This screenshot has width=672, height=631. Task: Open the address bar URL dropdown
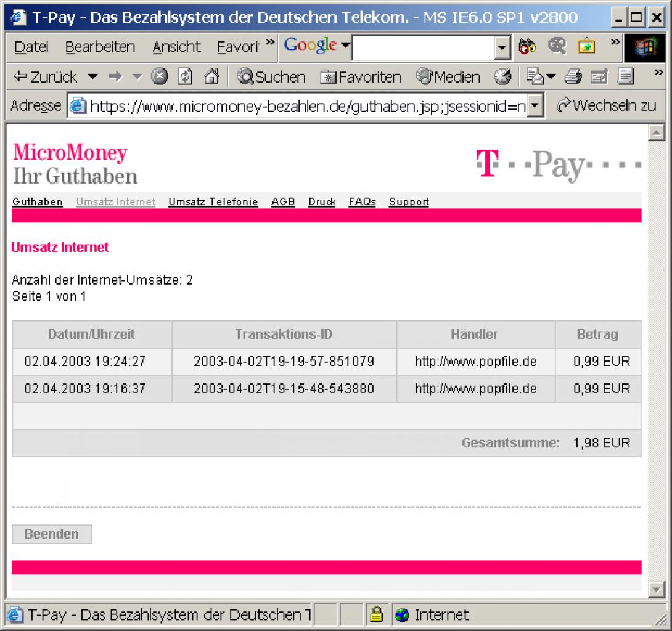535,105
